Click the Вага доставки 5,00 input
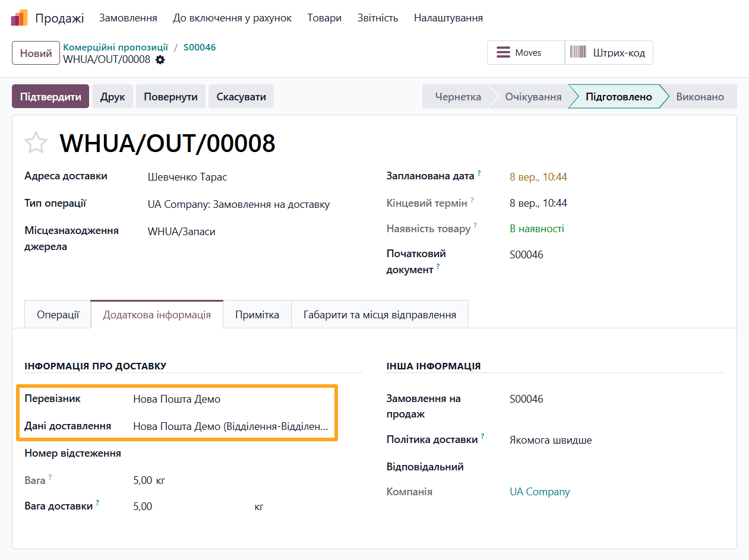749x560 pixels. (191, 507)
